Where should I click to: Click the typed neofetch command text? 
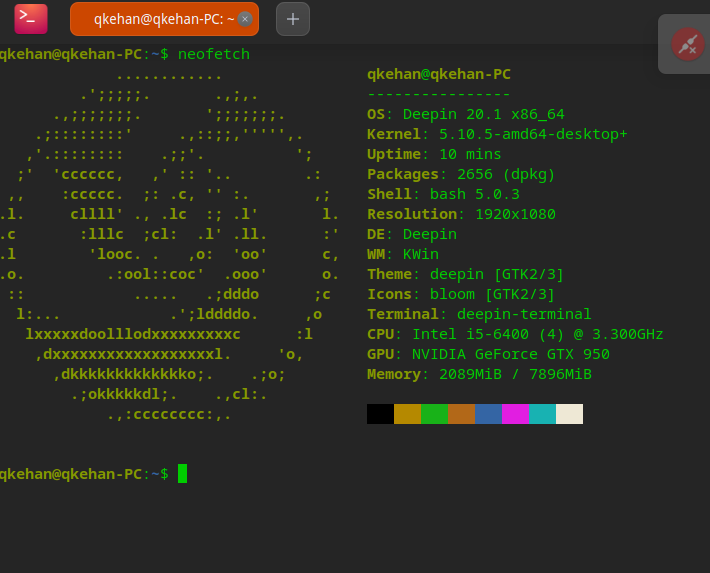tap(214, 54)
